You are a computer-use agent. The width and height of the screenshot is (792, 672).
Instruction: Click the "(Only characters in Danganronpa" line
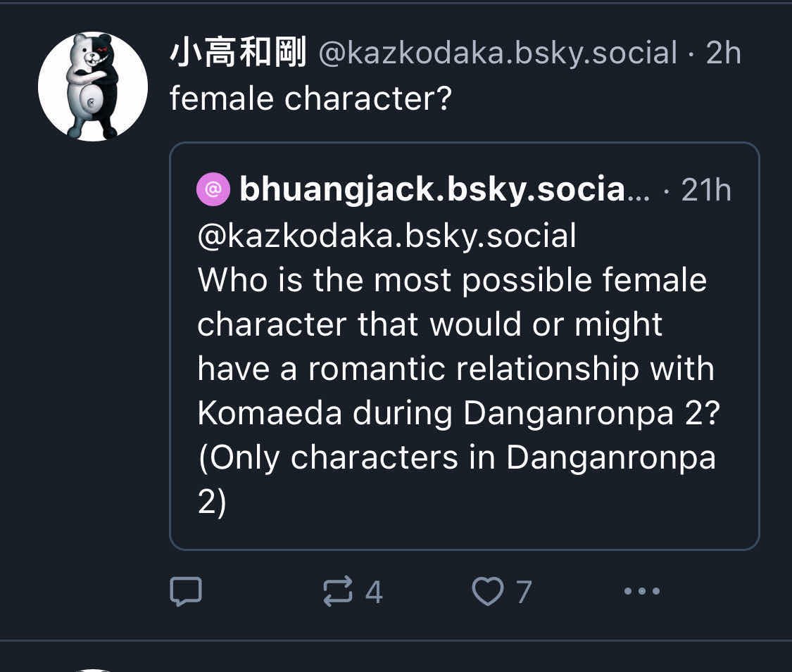pos(456,458)
